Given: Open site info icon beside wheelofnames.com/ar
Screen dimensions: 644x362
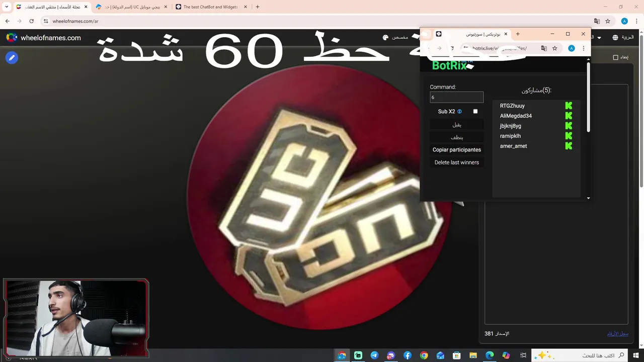Looking at the screenshot, I should tap(45, 21).
